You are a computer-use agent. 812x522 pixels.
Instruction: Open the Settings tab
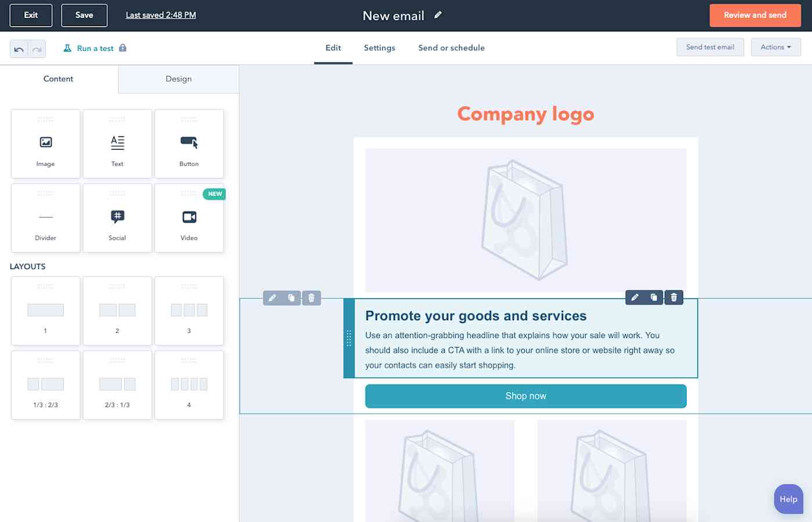point(379,48)
